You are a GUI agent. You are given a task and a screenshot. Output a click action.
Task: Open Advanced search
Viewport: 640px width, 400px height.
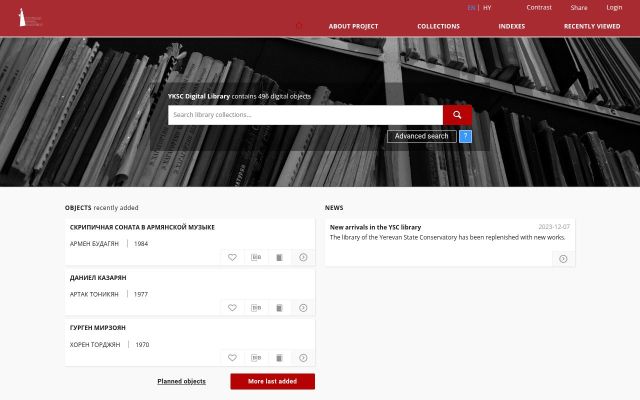pyautogui.click(x=422, y=136)
